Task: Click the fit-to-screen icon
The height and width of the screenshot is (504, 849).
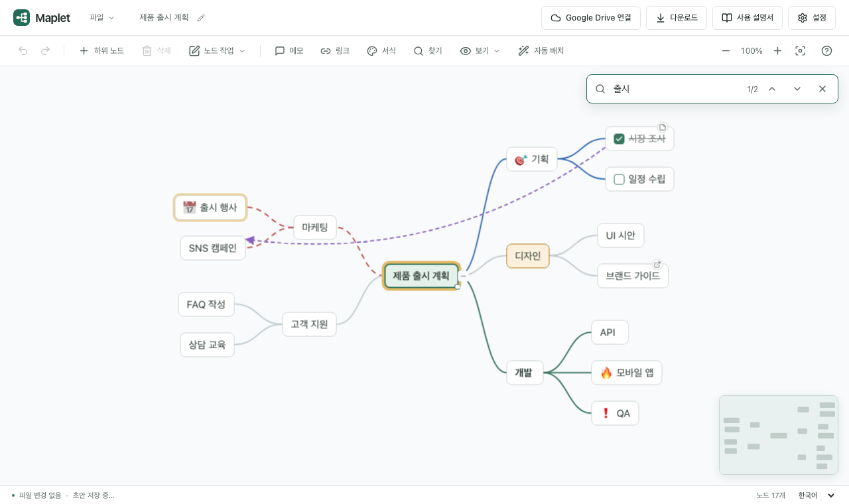Action: (x=801, y=51)
